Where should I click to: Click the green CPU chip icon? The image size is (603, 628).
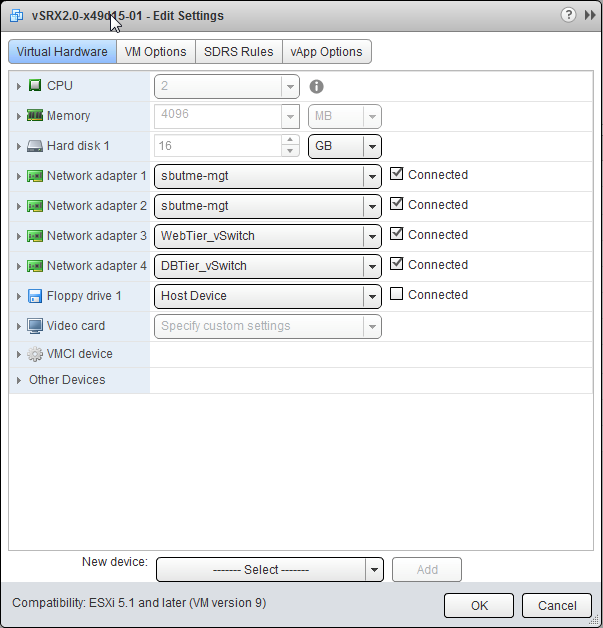(x=35, y=85)
